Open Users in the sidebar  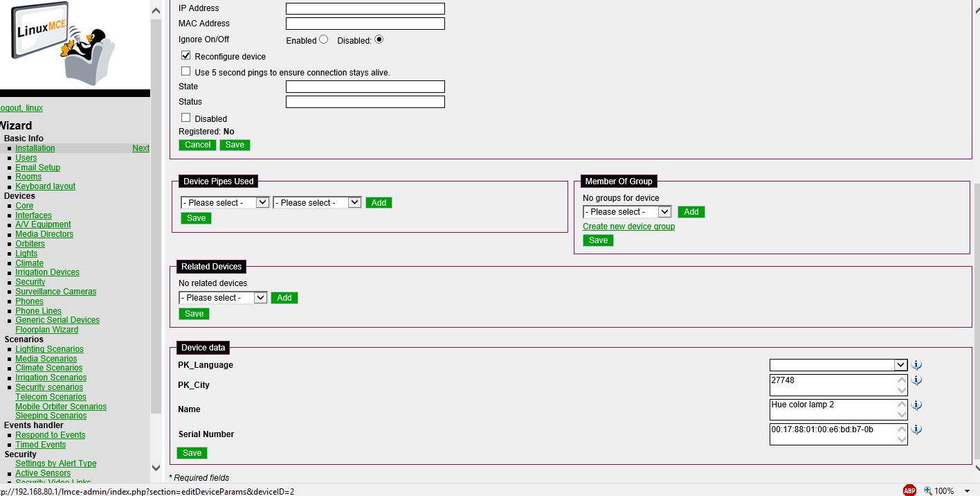coord(26,158)
